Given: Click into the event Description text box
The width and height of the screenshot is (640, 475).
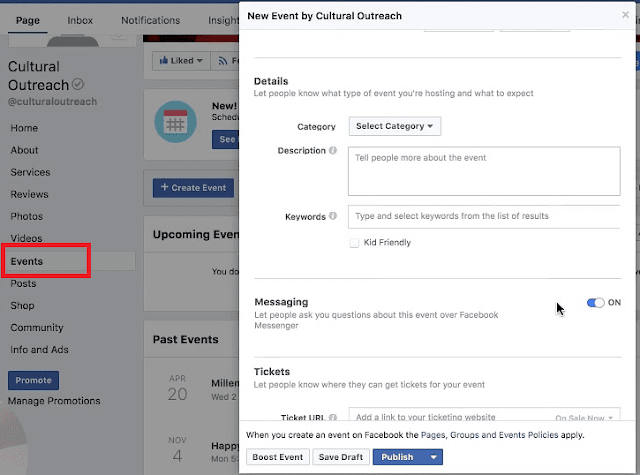Looking at the screenshot, I should [484, 171].
